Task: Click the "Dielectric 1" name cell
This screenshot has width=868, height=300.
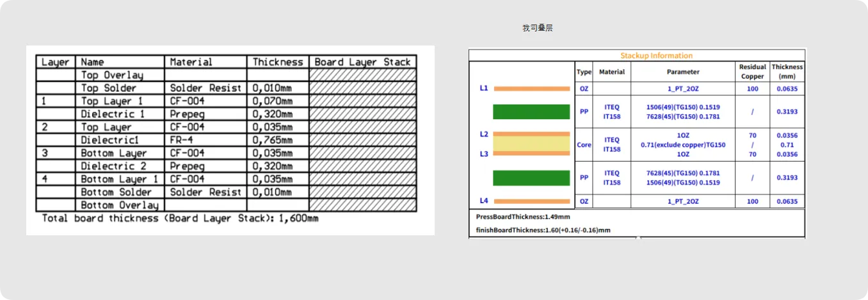Action: [113, 114]
